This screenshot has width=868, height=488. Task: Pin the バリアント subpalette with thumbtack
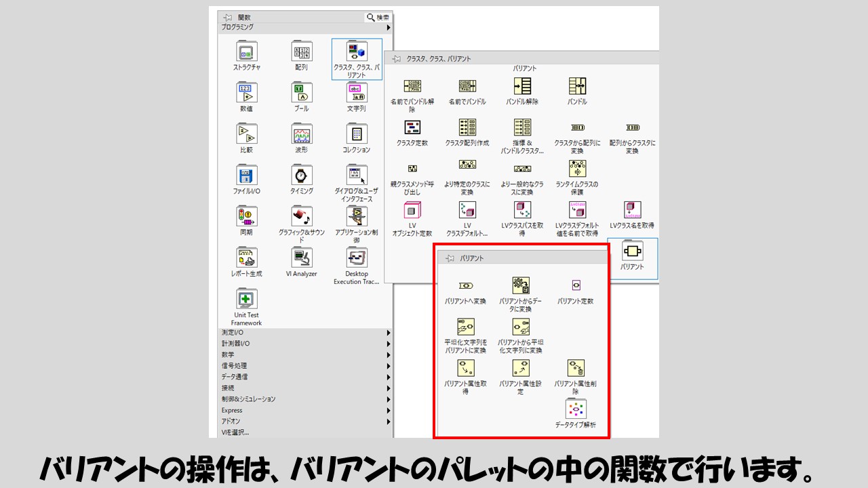coord(450,258)
